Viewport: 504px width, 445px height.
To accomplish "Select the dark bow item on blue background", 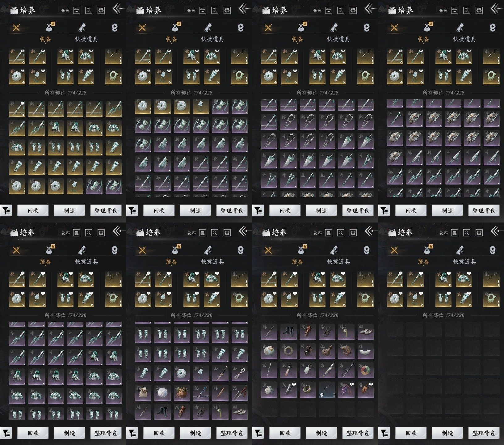I will [x=327, y=390].
